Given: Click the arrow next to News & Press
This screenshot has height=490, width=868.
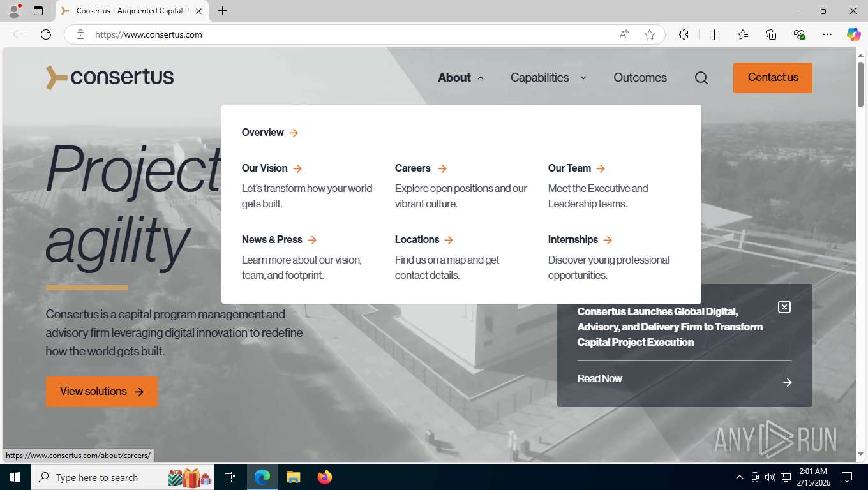Looking at the screenshot, I should coord(312,240).
